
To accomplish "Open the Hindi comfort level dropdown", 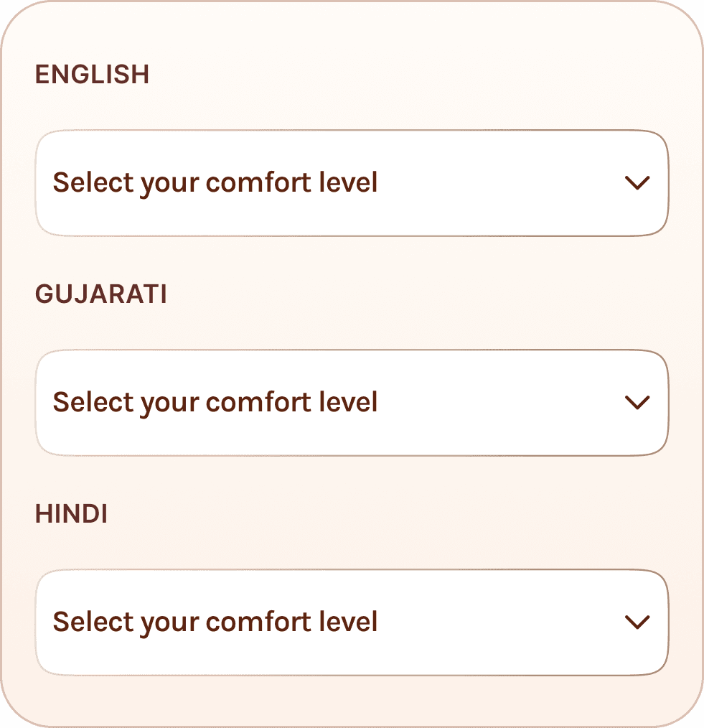I will coord(352,622).
